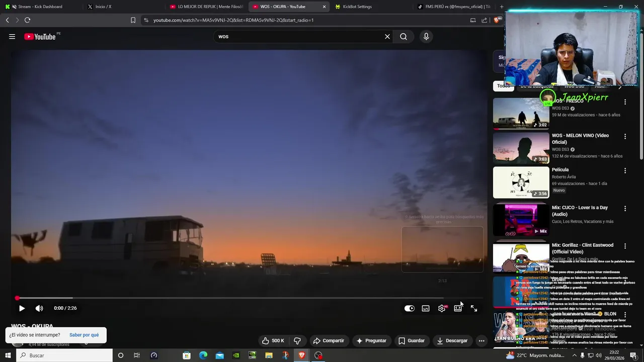Click the Preguntar button

click(x=371, y=341)
